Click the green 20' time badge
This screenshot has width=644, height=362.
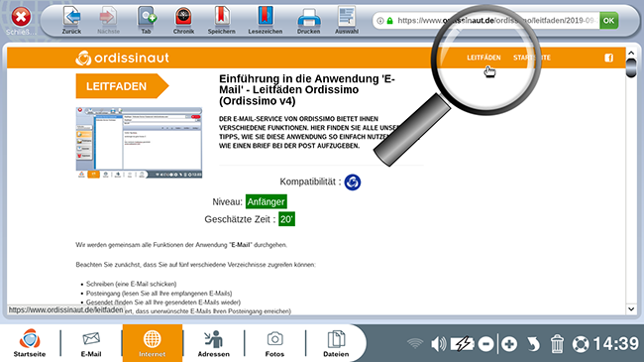[x=286, y=219]
